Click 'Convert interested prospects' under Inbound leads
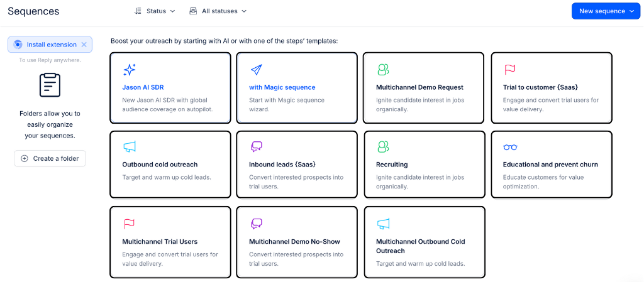 [296, 182]
